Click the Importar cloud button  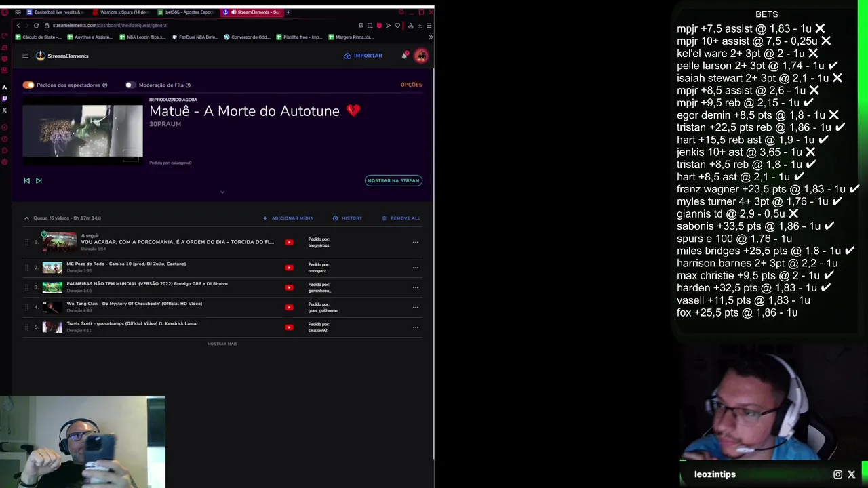tap(363, 56)
